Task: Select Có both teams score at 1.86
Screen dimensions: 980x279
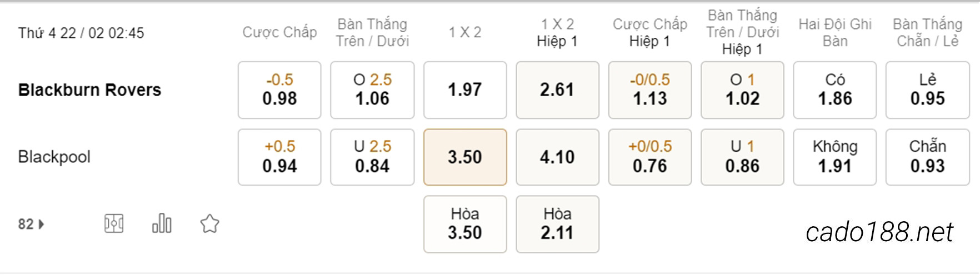Action: point(835,90)
